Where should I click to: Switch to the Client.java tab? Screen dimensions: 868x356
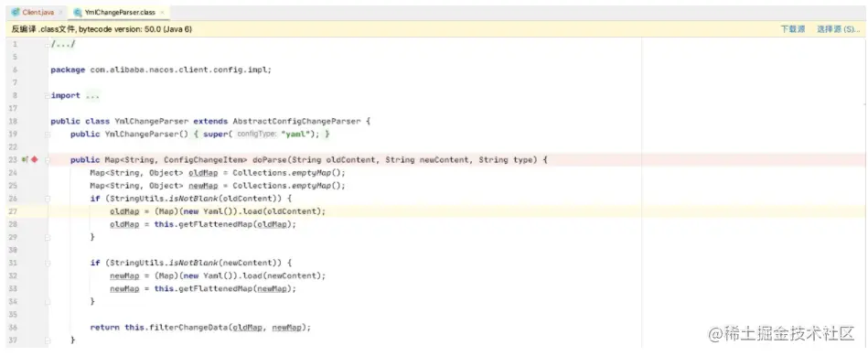point(38,12)
